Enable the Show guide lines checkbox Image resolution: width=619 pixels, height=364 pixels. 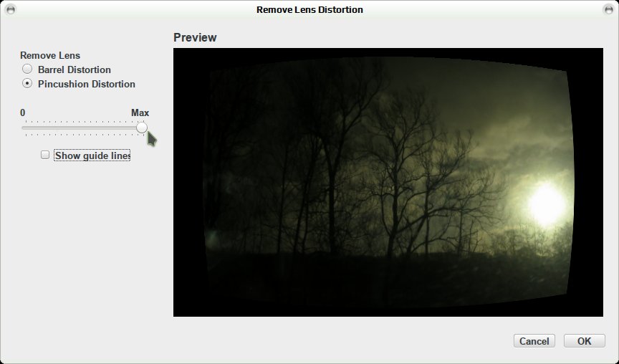coord(45,155)
